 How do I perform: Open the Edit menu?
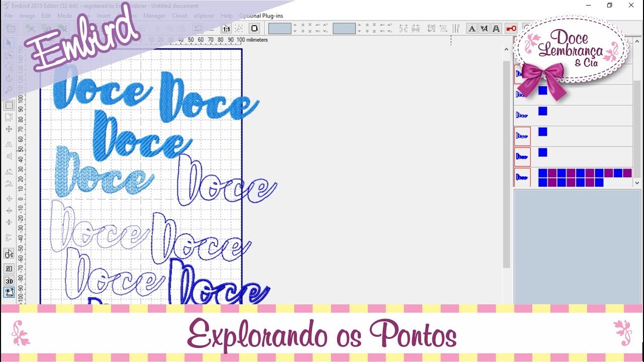[x=46, y=16]
